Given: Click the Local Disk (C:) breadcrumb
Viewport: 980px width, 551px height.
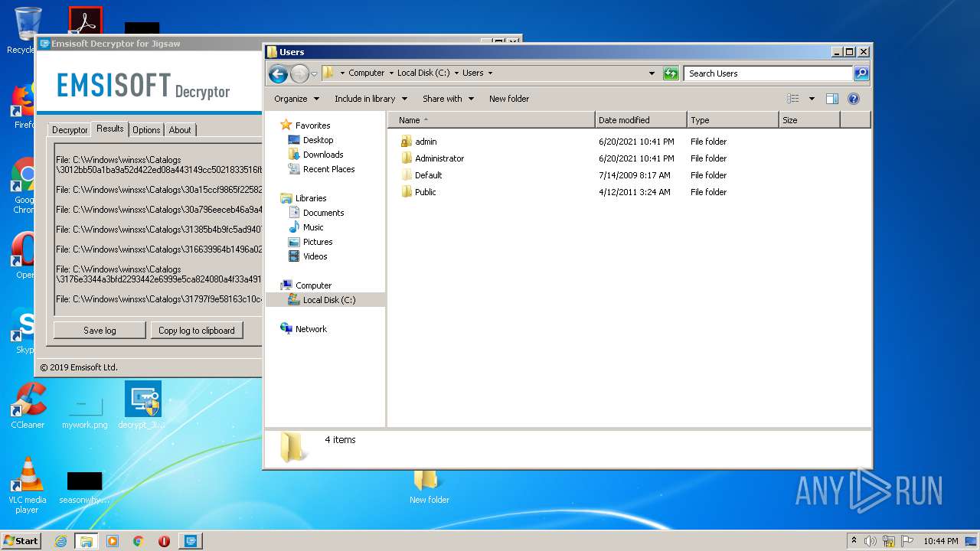Looking at the screenshot, I should [423, 73].
